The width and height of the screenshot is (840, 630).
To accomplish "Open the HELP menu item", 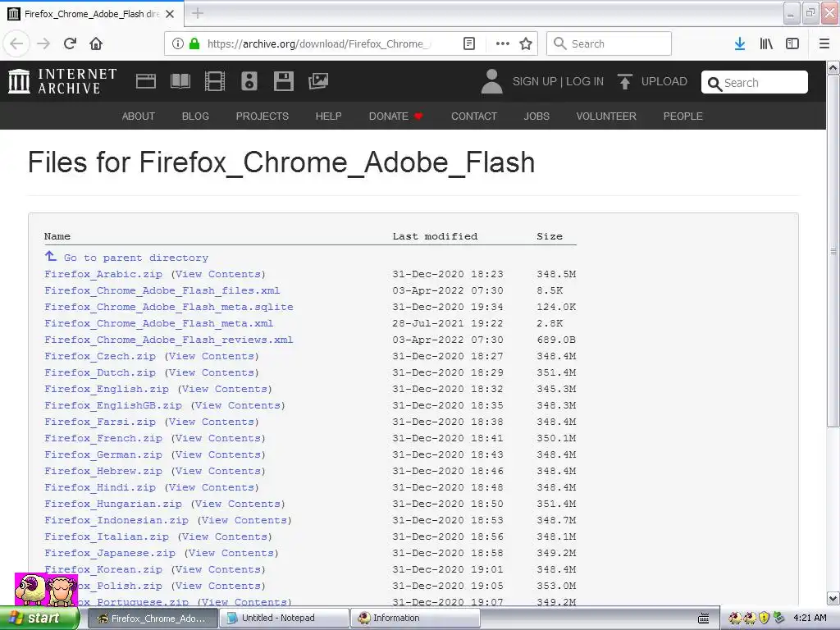I will click(328, 116).
